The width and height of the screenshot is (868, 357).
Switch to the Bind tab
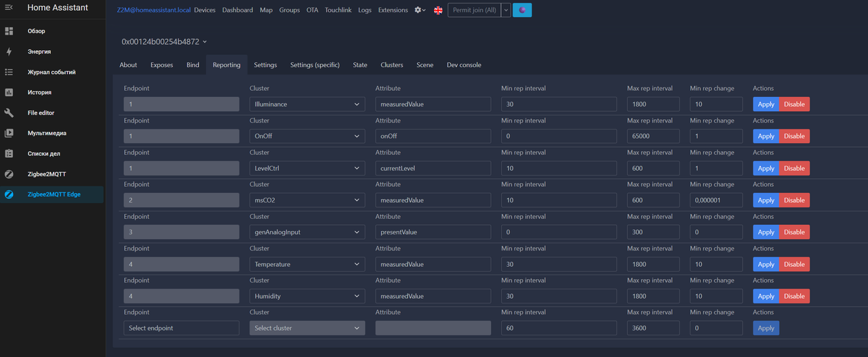click(x=193, y=65)
